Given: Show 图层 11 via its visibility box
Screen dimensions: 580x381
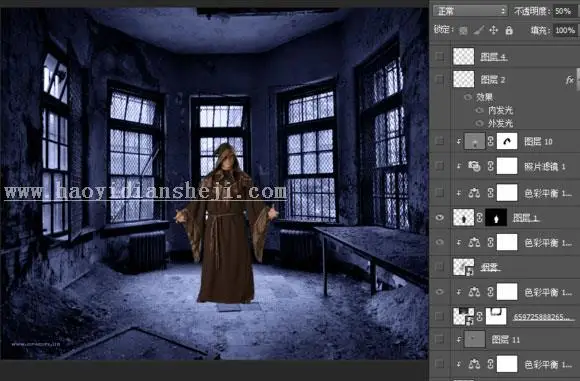Looking at the screenshot, I should 439,339.
